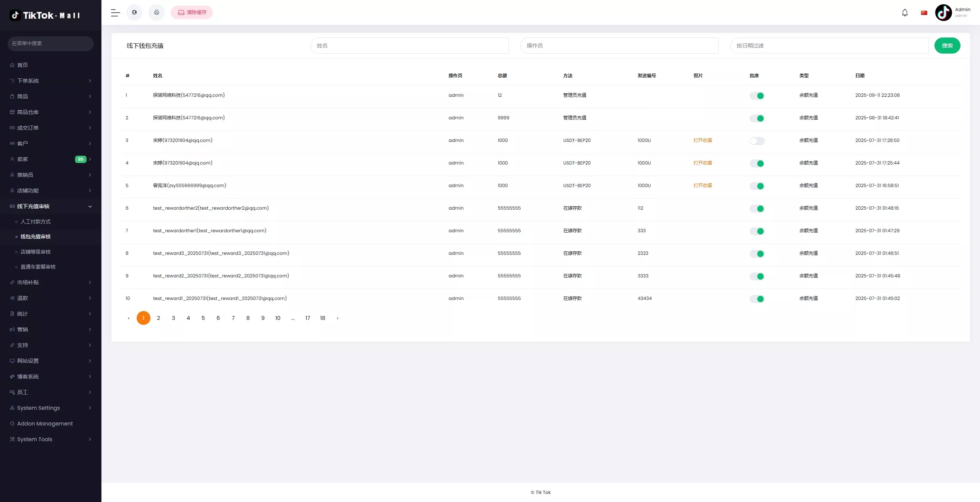Enable approval toggle for row 3
Image resolution: width=980 pixels, height=502 pixels.
coord(757,141)
